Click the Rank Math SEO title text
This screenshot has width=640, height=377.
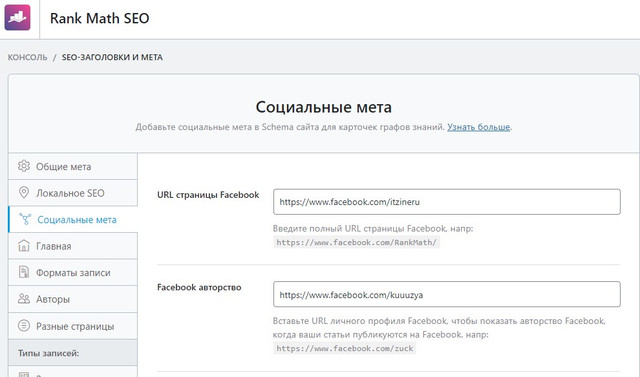click(100, 18)
